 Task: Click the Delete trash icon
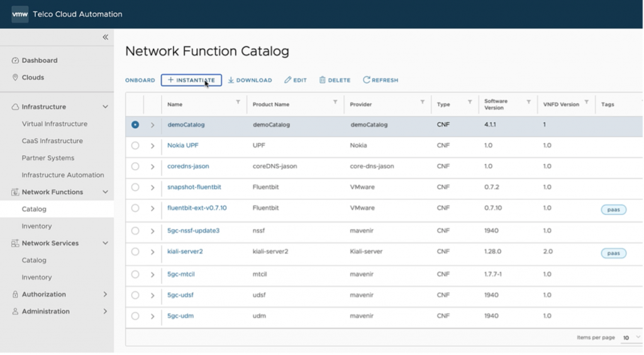(323, 80)
